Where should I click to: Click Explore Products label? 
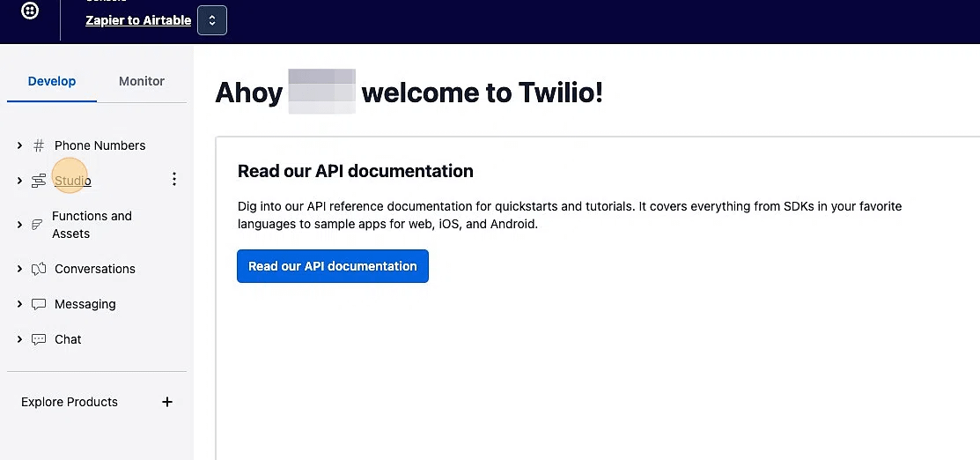point(70,402)
